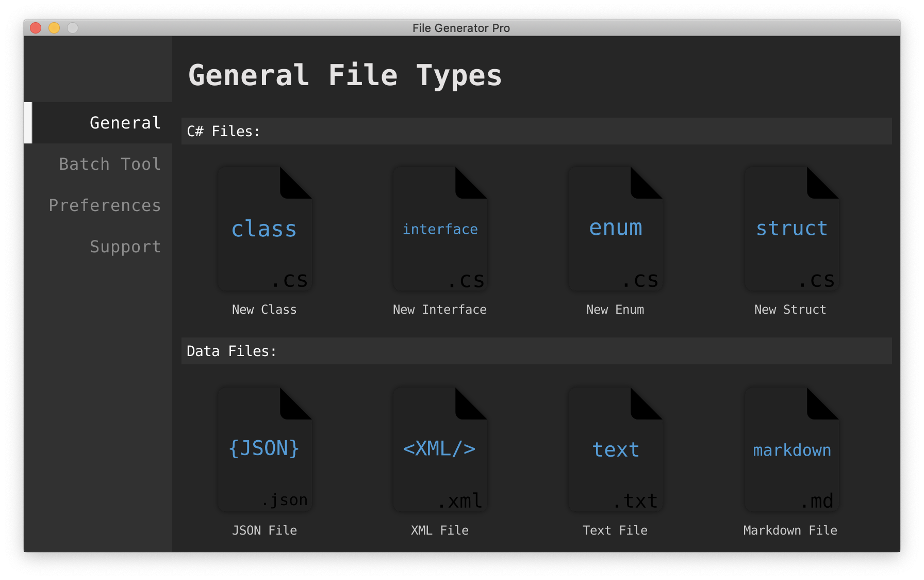Go to the Support section
This screenshot has width=924, height=580.
98,247
